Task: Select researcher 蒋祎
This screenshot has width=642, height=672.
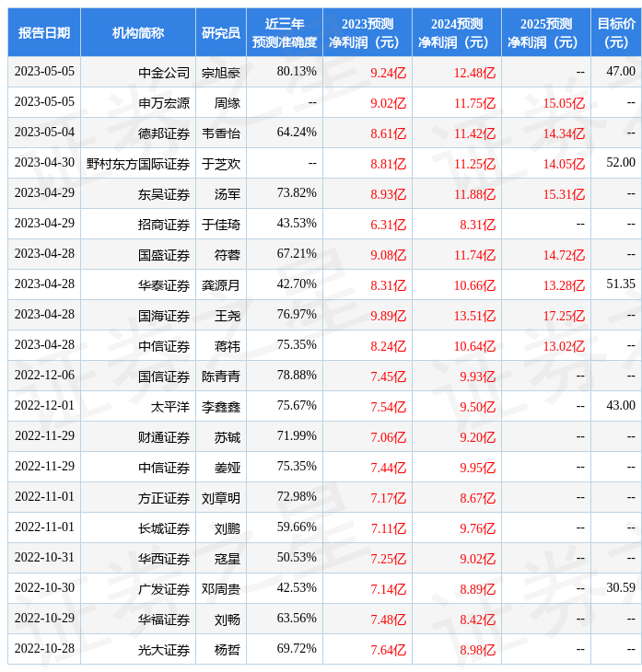Action: (228, 346)
